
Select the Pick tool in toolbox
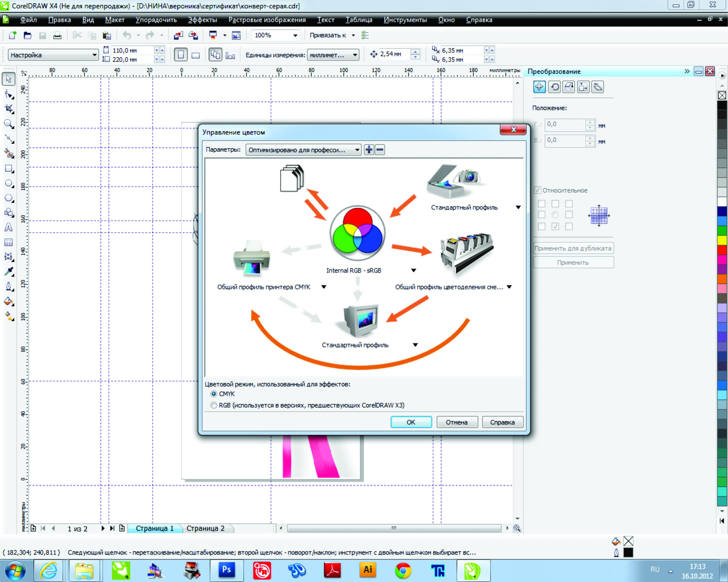[8, 79]
